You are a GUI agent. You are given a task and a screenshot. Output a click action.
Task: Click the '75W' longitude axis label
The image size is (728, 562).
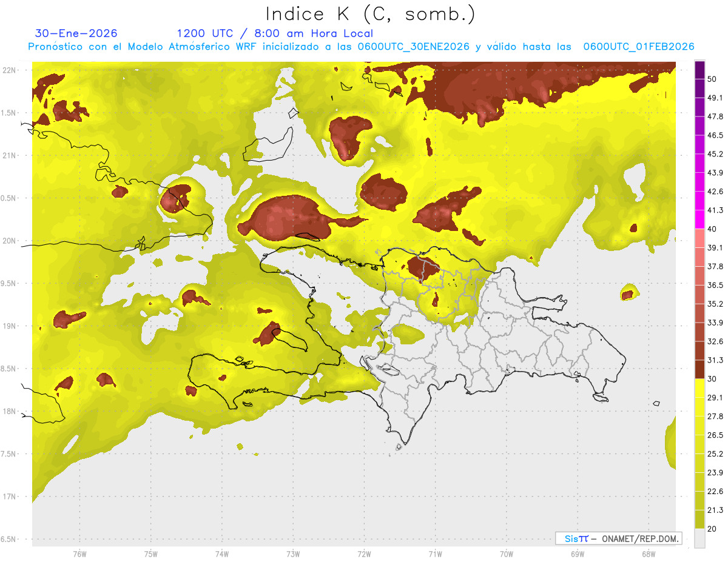[x=151, y=554]
